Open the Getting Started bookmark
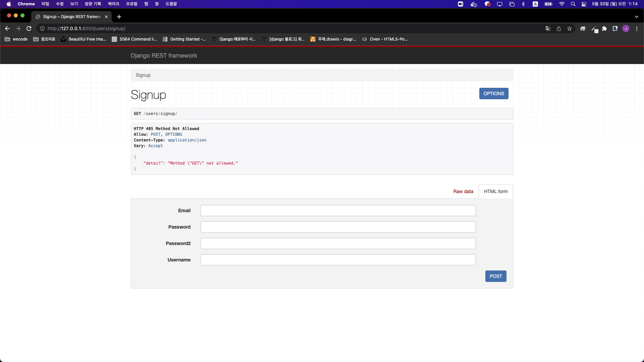This screenshot has width=644, height=362. (184, 39)
